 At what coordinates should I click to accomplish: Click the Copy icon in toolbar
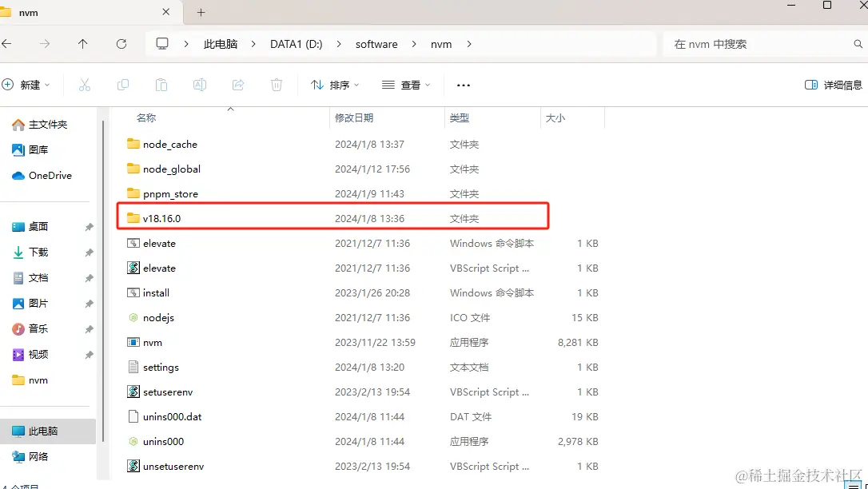point(123,85)
